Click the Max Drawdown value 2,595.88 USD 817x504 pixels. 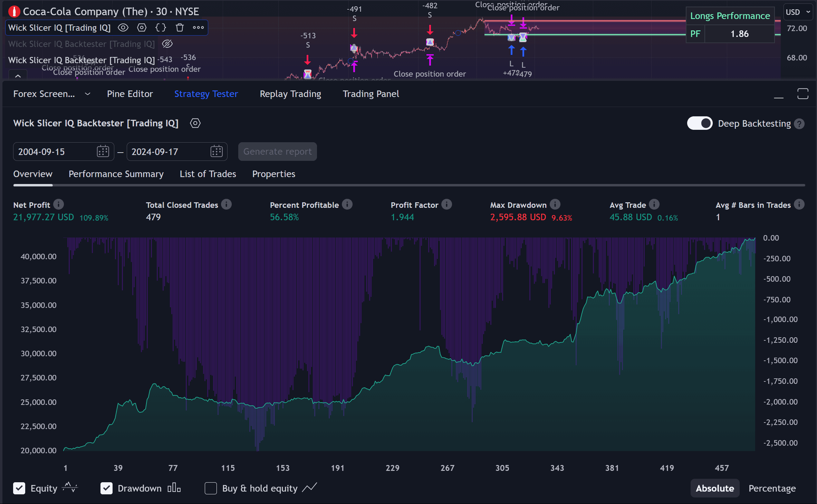click(518, 217)
